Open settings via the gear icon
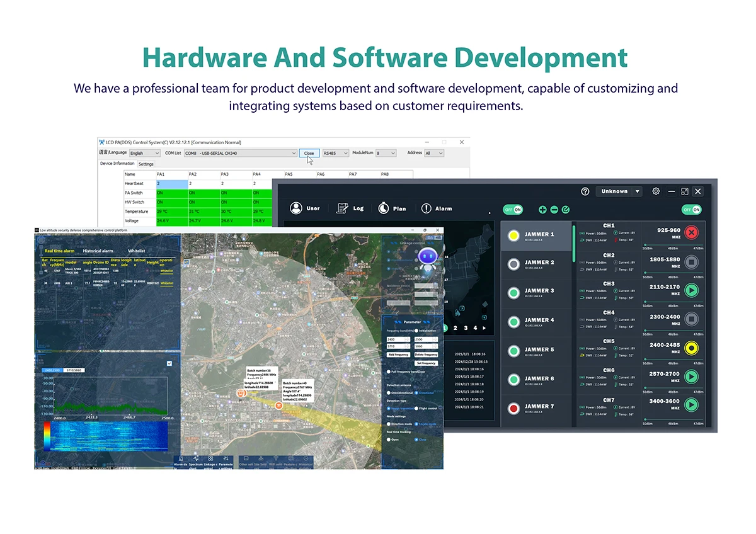The height and width of the screenshot is (534, 756). 656,191
